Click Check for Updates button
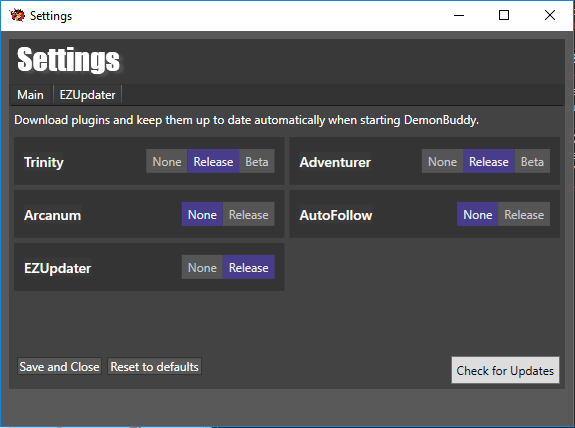Screen dimensions: 575x428 pyautogui.click(x=505, y=370)
